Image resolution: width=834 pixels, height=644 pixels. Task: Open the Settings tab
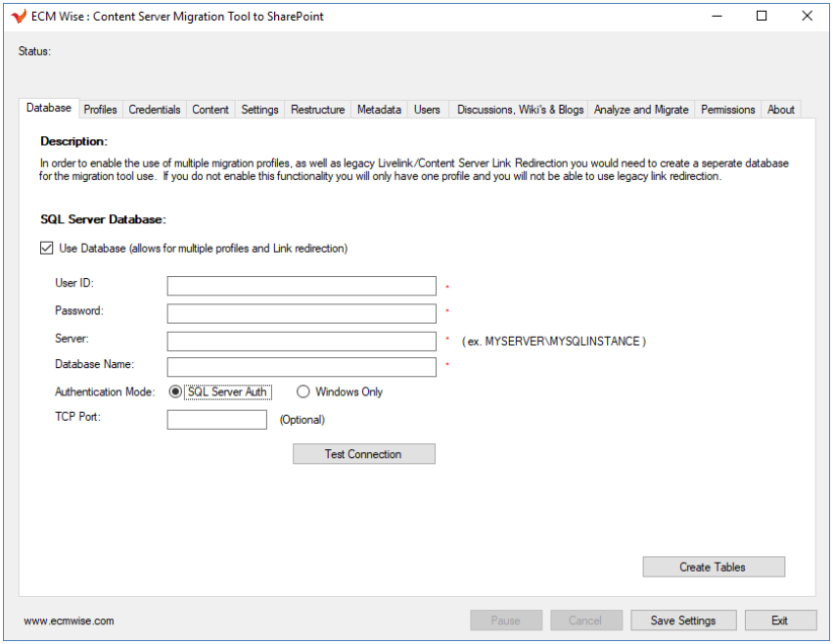click(259, 110)
